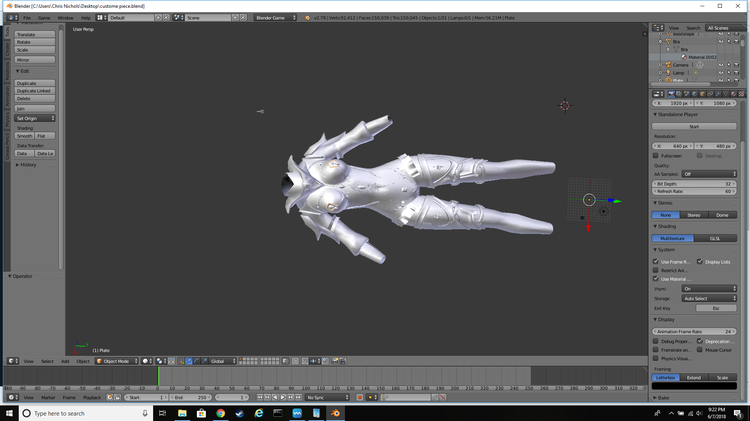Click the red record auto-keyframe button
The image size is (750, 421).
360,398
